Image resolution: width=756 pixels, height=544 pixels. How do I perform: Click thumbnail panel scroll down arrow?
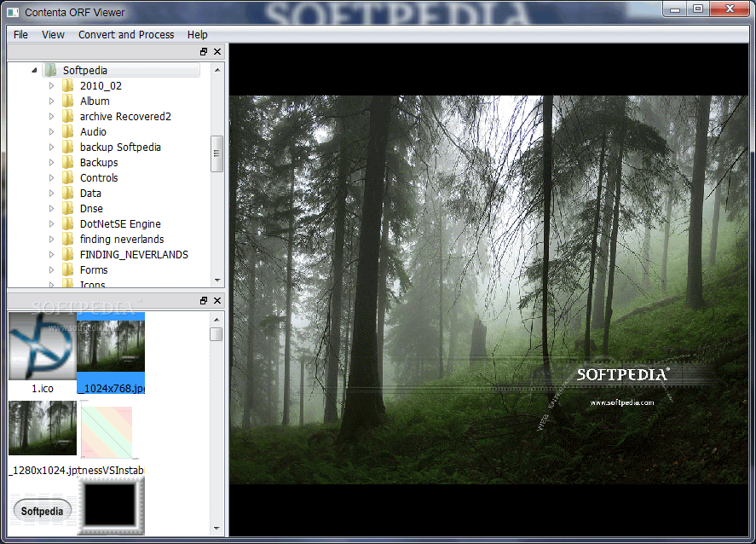[216, 529]
